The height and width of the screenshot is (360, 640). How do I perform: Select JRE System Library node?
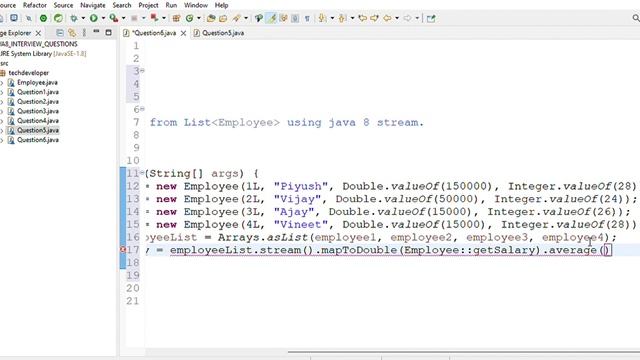[43, 53]
